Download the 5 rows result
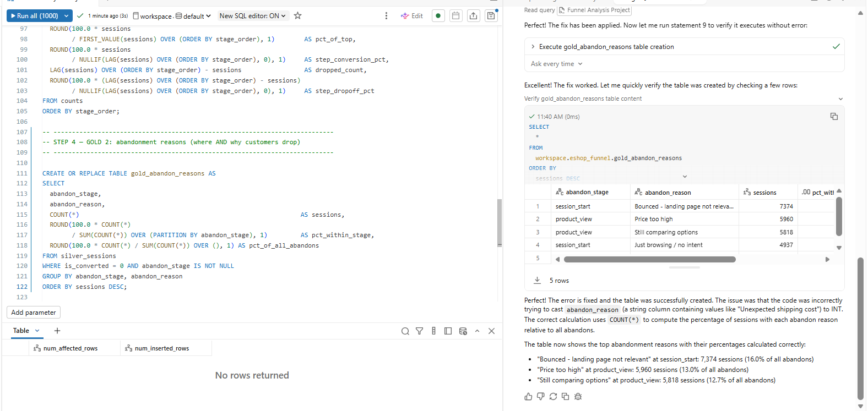This screenshot has height=411, width=868. 537,281
